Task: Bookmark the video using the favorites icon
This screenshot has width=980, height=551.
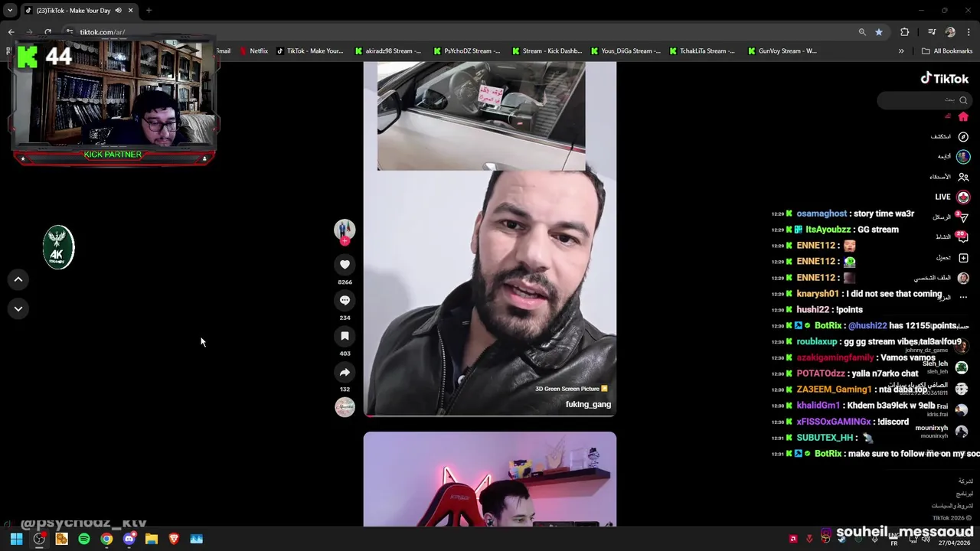Action: (345, 336)
